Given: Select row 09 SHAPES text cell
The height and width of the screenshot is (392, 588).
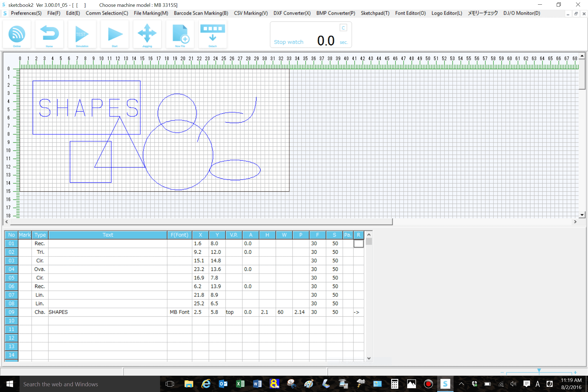Looking at the screenshot, I should tap(108, 312).
